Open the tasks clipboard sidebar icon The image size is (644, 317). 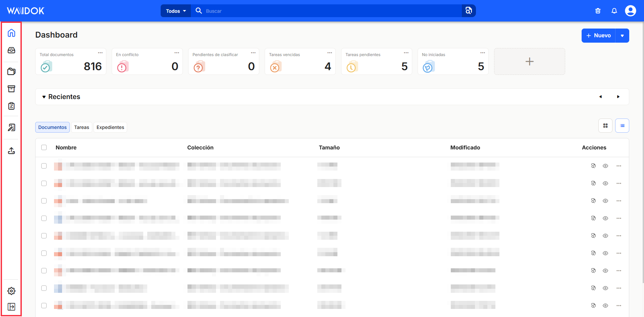(11, 106)
